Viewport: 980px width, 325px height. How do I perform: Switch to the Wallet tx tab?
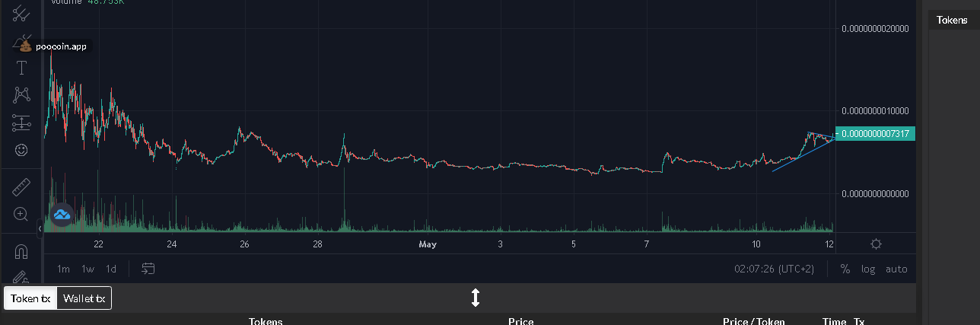tap(84, 298)
